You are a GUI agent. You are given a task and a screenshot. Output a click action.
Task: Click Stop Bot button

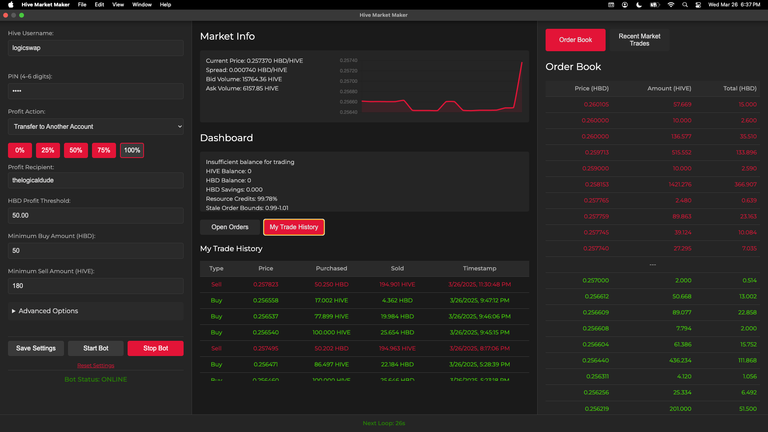155,348
